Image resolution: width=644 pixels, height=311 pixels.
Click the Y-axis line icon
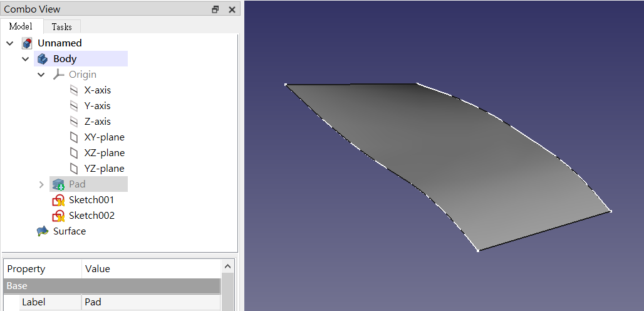74,106
